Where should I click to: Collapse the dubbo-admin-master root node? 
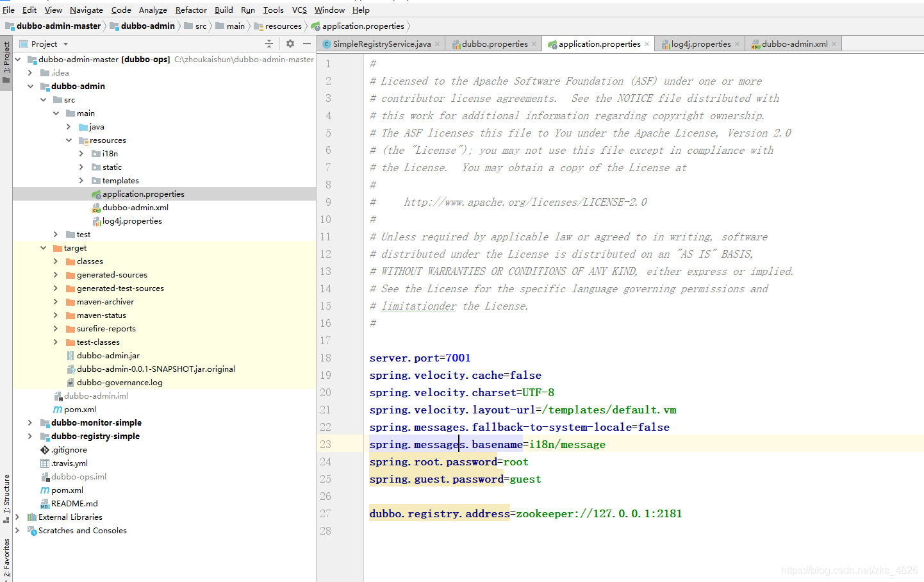click(x=18, y=59)
